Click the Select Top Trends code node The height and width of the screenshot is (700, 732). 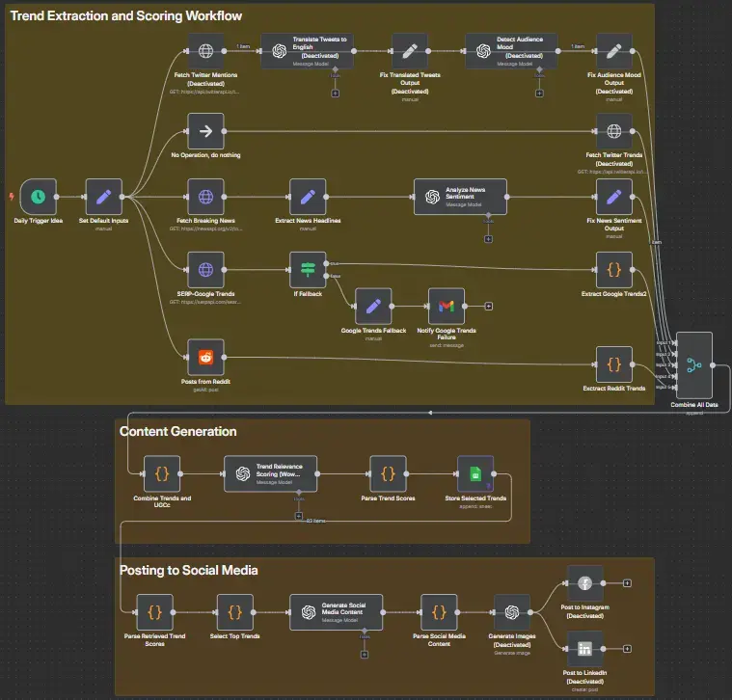coord(234,612)
